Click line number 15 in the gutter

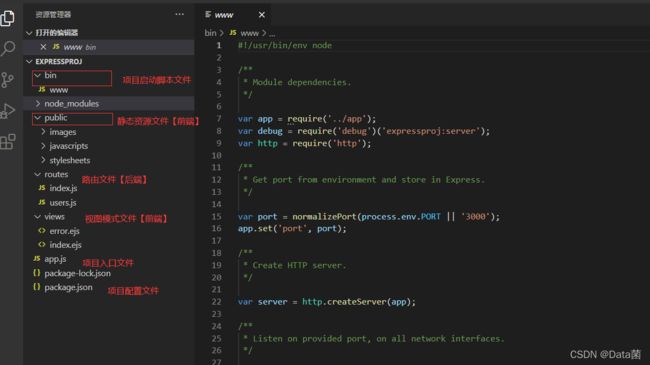[216, 217]
